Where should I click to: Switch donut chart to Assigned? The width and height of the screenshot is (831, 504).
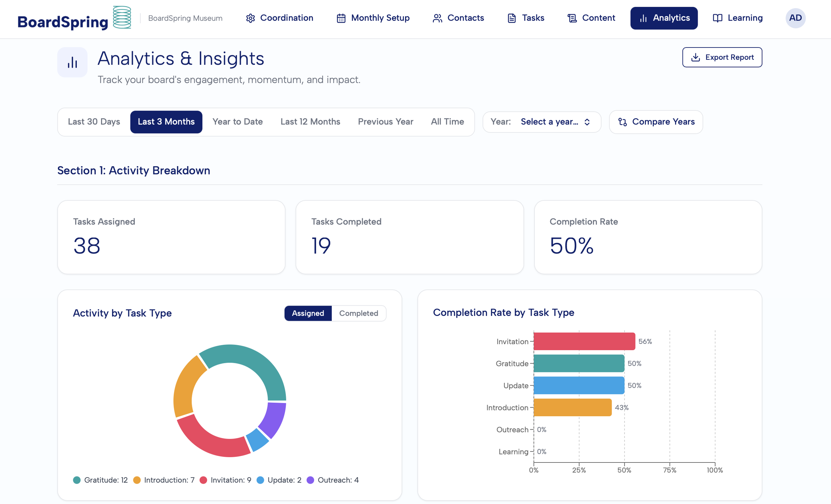[x=308, y=313]
